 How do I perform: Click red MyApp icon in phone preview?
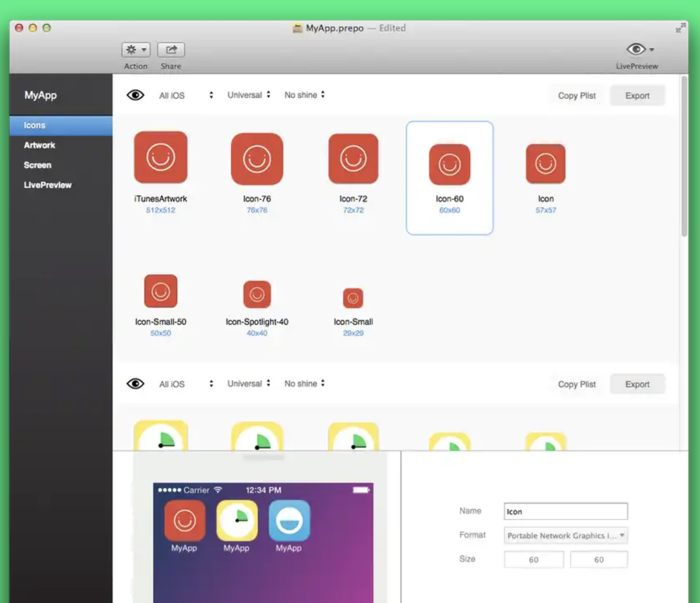pyautogui.click(x=185, y=520)
